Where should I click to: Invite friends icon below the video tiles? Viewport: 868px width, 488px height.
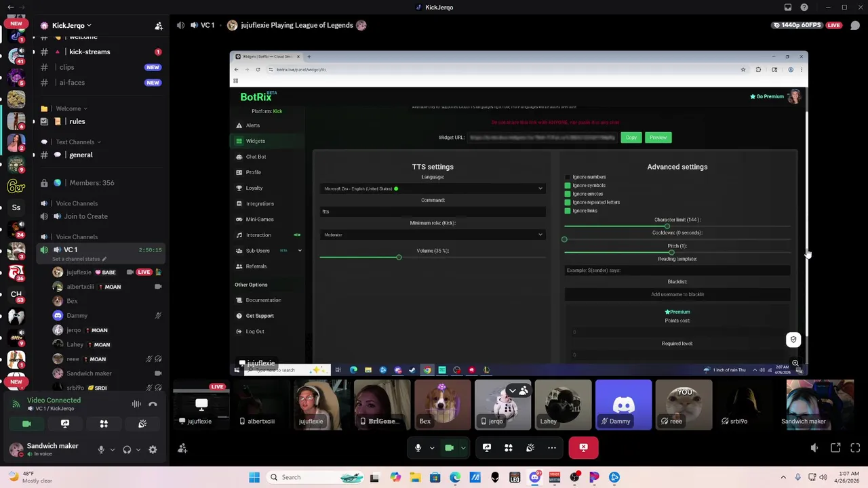coord(182,448)
